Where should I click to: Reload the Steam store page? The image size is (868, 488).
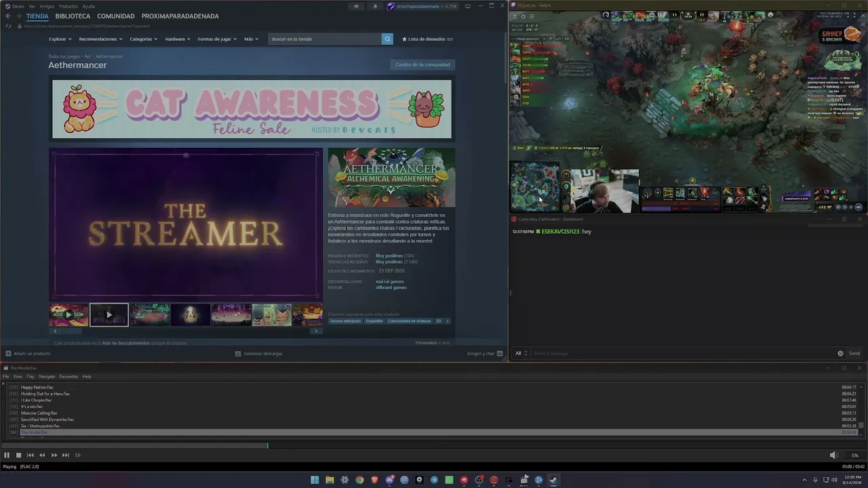[8, 26]
